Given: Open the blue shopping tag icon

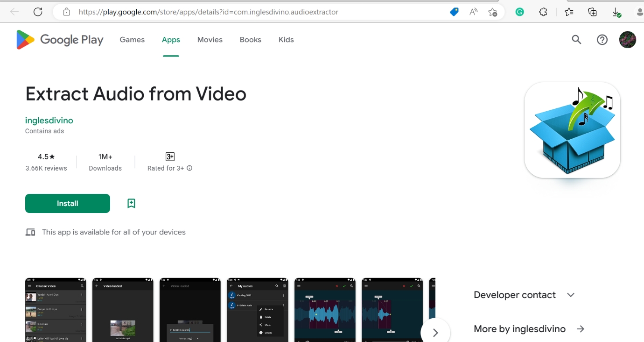Looking at the screenshot, I should click(x=454, y=12).
